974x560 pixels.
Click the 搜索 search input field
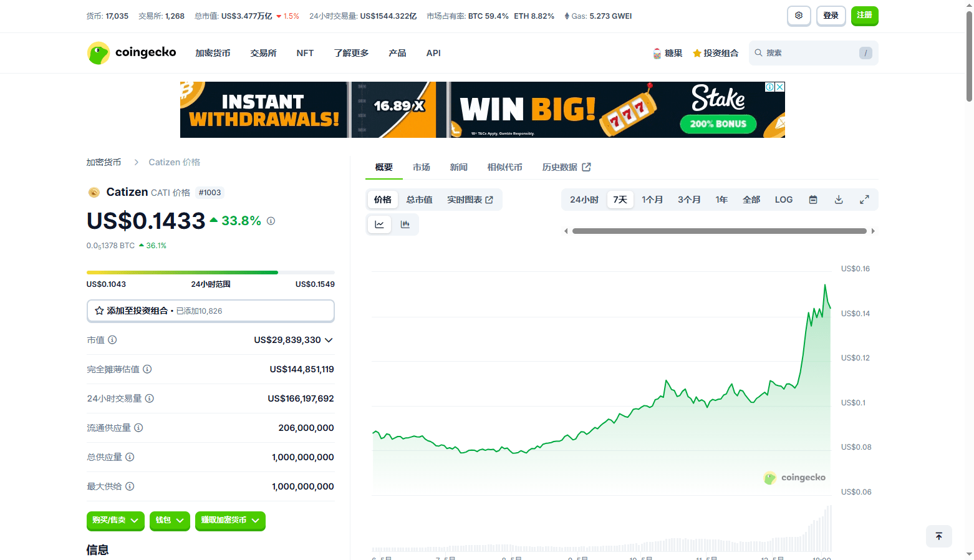pos(814,53)
